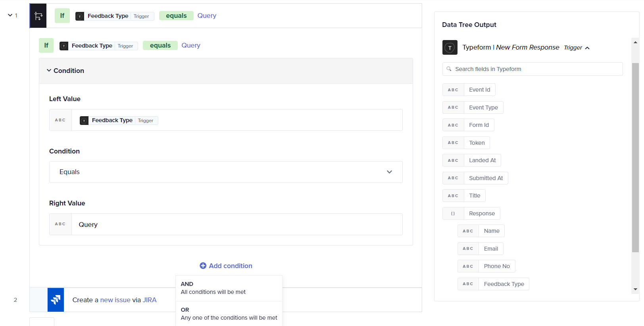Click the Typeform icon in the Left Value pill
The height and width of the screenshot is (326, 644).
84,121
